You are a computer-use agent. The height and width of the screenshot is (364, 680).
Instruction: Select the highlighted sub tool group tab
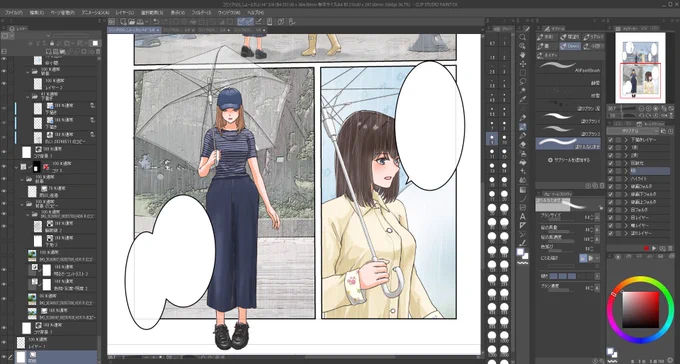coord(569,46)
